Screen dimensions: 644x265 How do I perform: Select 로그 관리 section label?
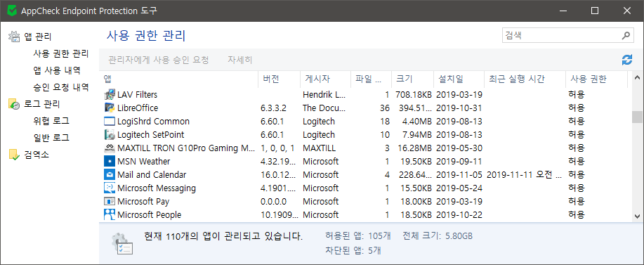[x=42, y=104]
